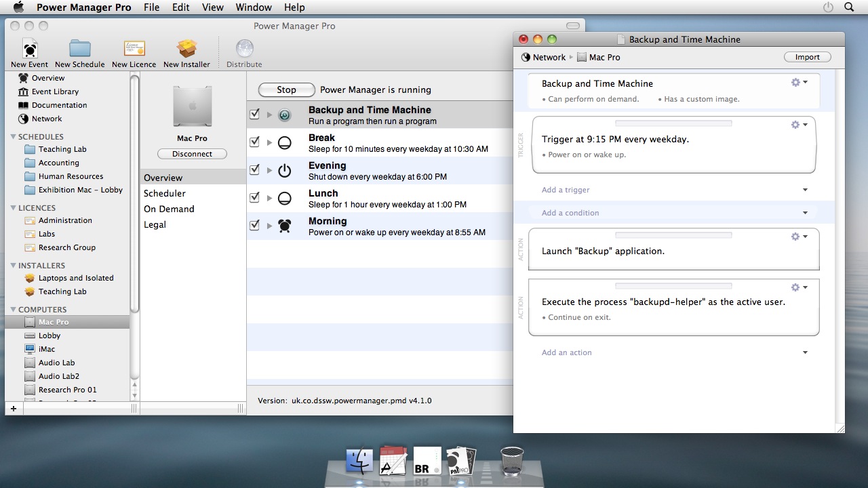868x488 pixels.
Task: Expand the Evening event row
Action: [x=269, y=171]
